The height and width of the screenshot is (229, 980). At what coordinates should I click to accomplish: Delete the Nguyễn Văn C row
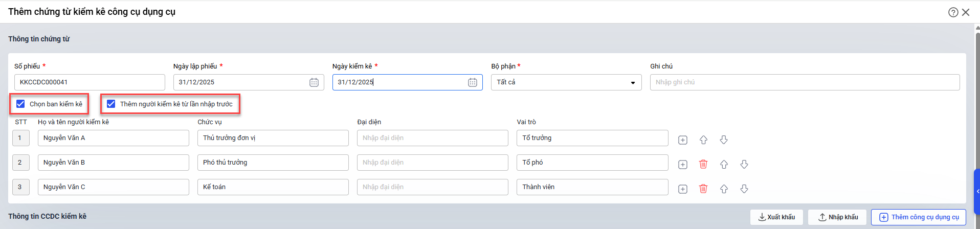(x=703, y=189)
